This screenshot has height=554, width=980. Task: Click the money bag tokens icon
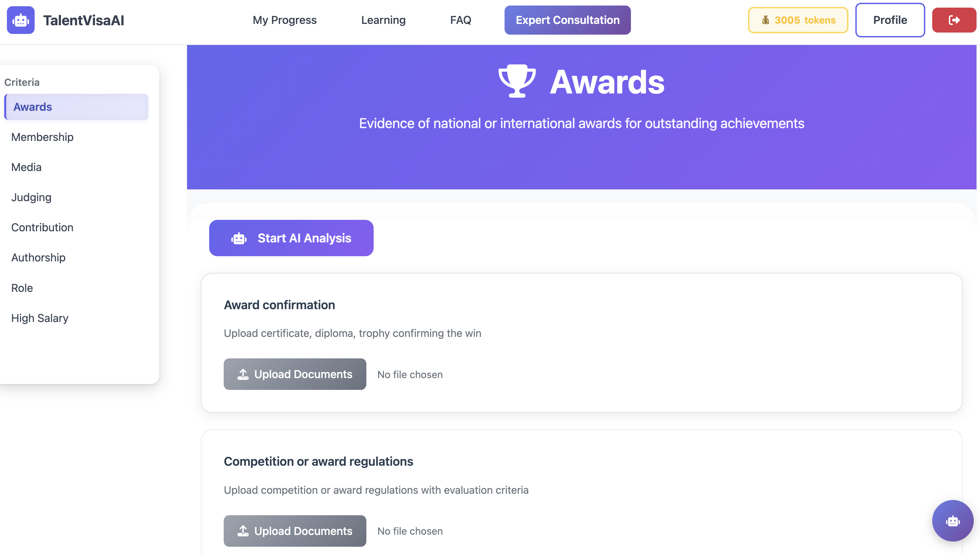click(x=765, y=20)
